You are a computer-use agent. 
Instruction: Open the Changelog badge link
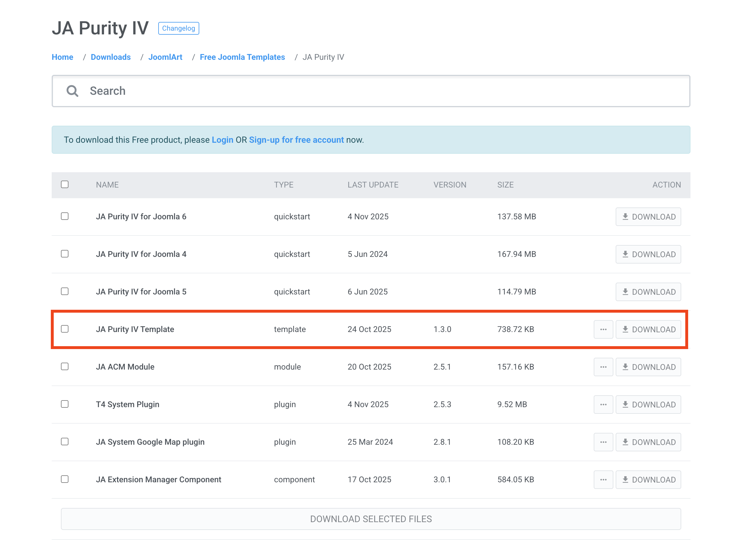[178, 28]
